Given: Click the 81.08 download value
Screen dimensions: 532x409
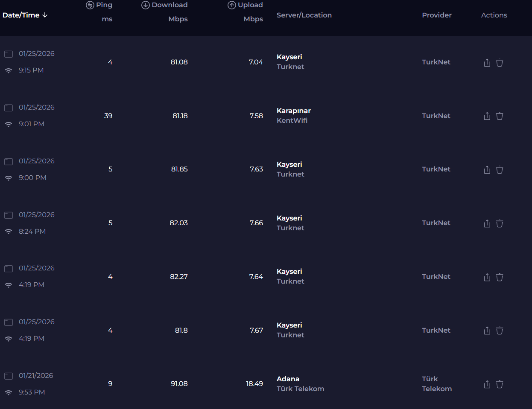Looking at the screenshot, I should pos(179,62).
